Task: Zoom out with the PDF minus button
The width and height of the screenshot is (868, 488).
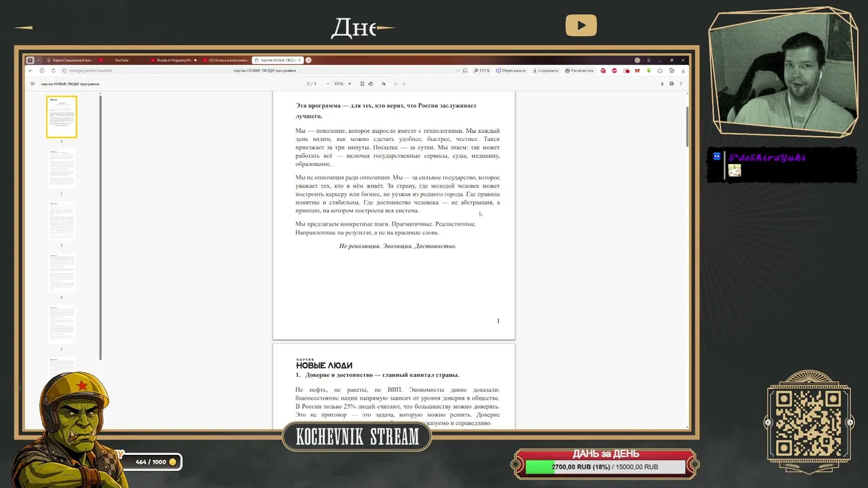Action: pos(328,84)
